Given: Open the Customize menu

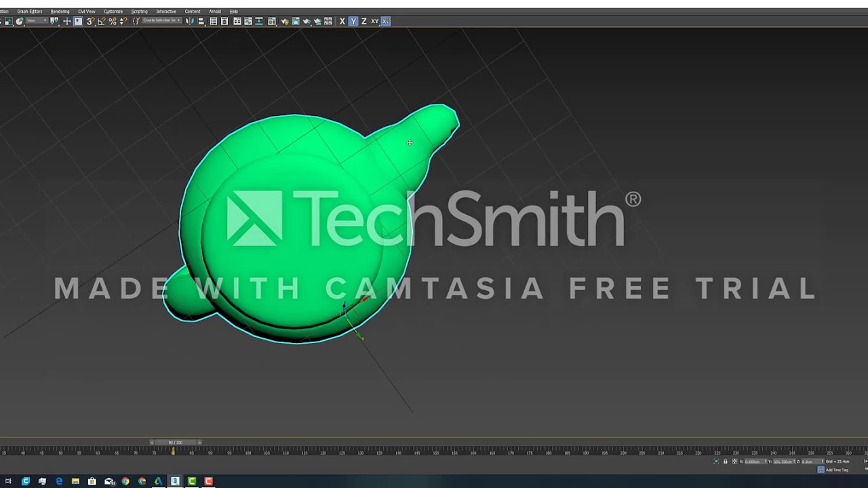Looking at the screenshot, I should point(113,12).
